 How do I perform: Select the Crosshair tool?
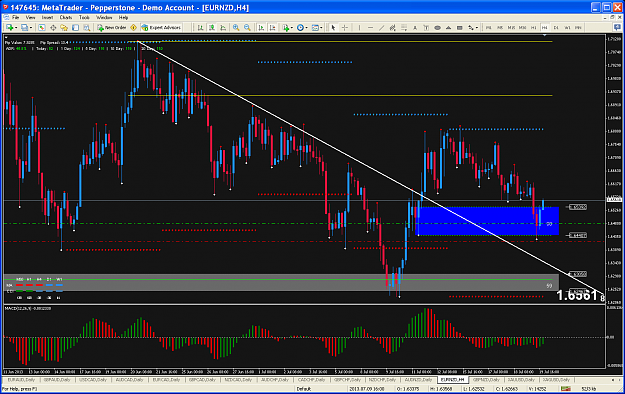(x=345, y=28)
